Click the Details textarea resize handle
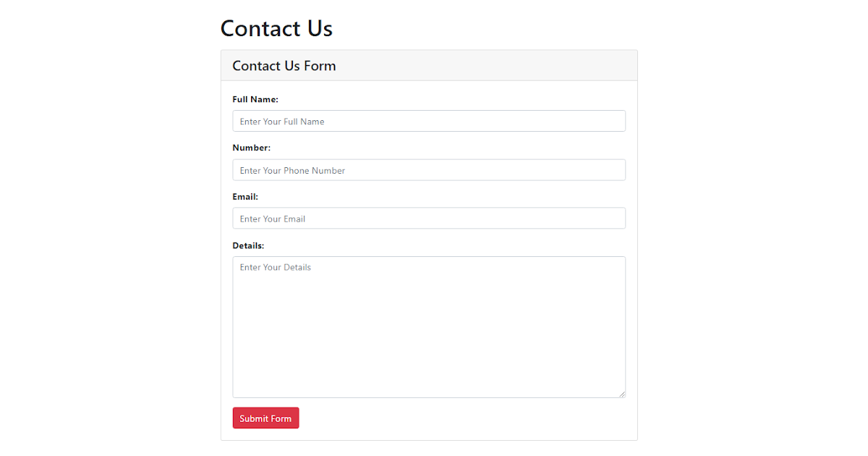Screen dimensions: 868x456 click(x=622, y=394)
